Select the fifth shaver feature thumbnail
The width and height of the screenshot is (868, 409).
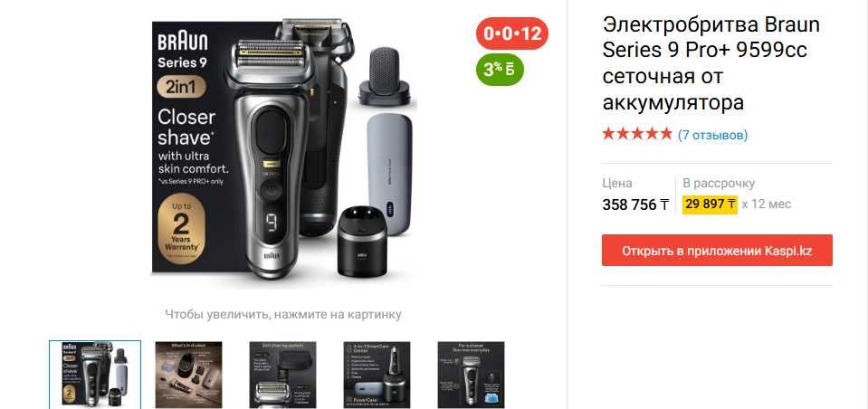click(471, 375)
